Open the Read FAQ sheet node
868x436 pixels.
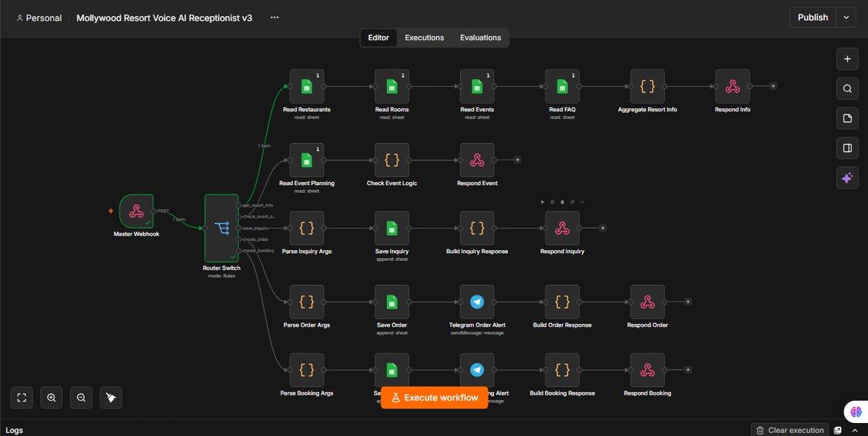pos(562,87)
